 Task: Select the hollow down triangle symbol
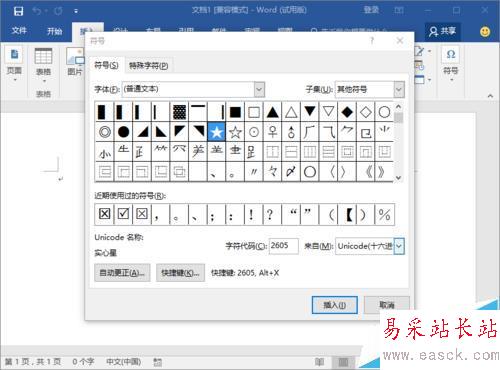pos(328,112)
